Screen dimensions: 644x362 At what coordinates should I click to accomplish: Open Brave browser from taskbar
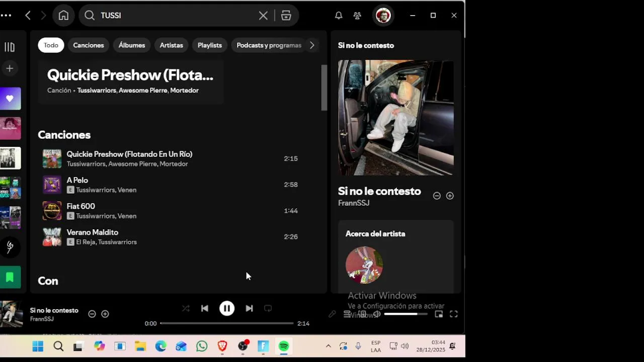coord(222,346)
